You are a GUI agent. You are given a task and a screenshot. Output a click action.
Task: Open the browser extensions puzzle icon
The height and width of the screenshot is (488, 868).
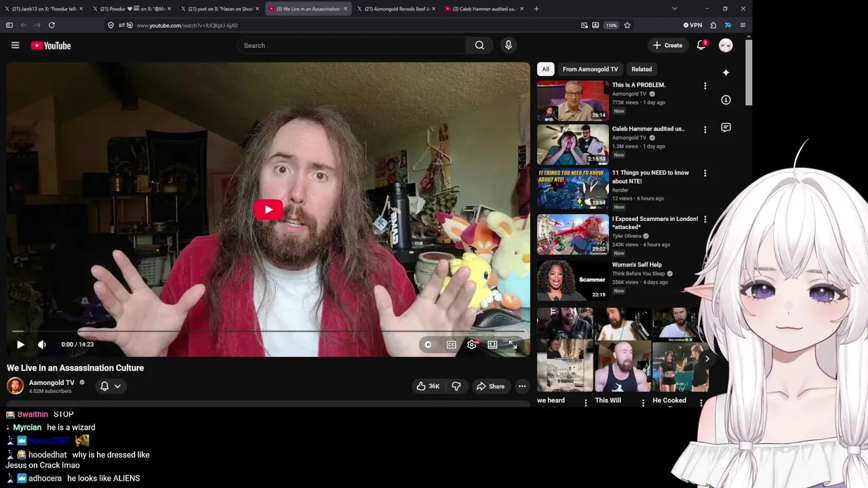coord(713,25)
